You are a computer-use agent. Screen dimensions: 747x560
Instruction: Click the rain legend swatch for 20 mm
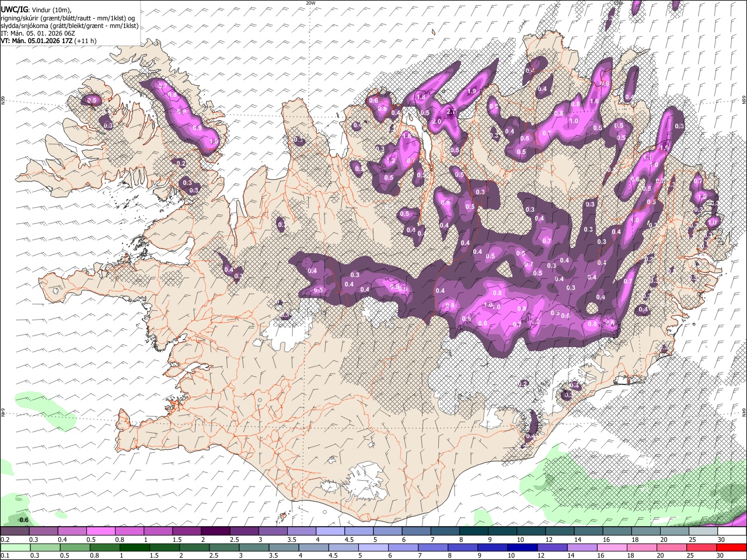click(671, 547)
